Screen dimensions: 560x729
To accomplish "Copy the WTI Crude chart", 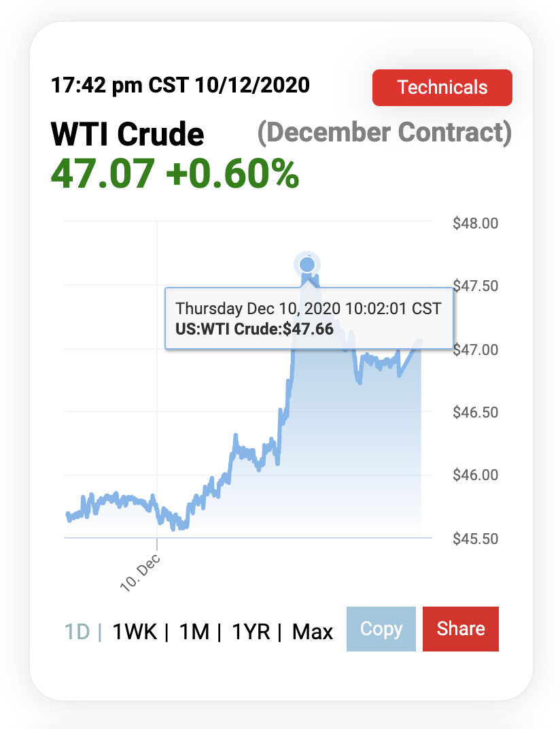I will click(x=381, y=629).
